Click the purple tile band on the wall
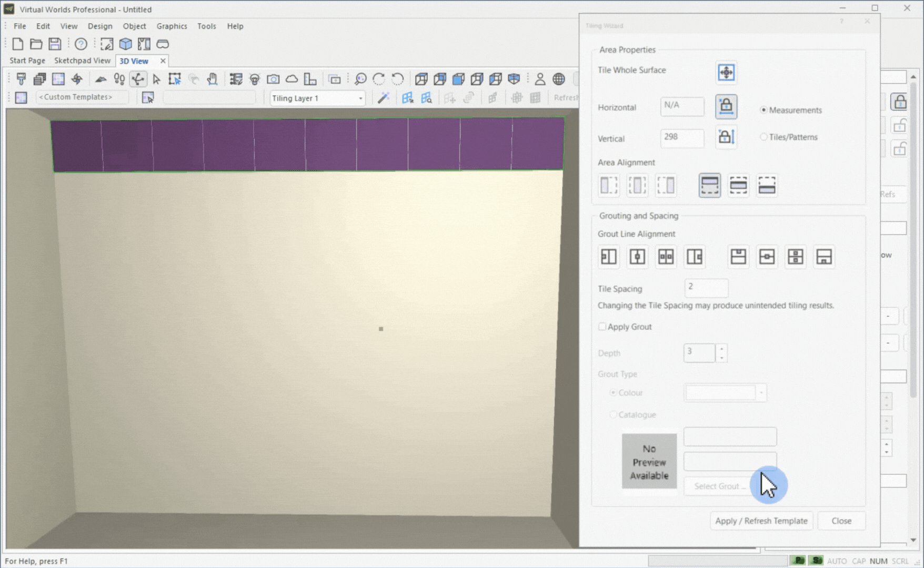Screen dimensions: 924x568 coord(308,145)
